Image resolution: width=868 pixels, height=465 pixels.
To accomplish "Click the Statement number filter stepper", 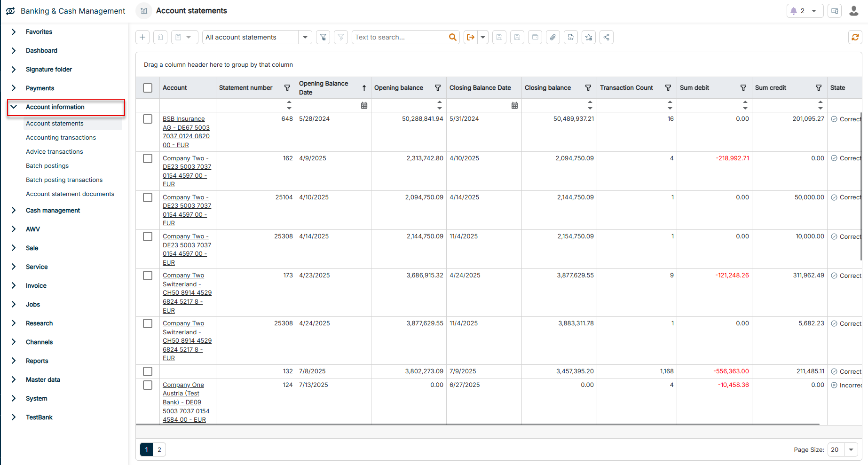I will coord(289,105).
